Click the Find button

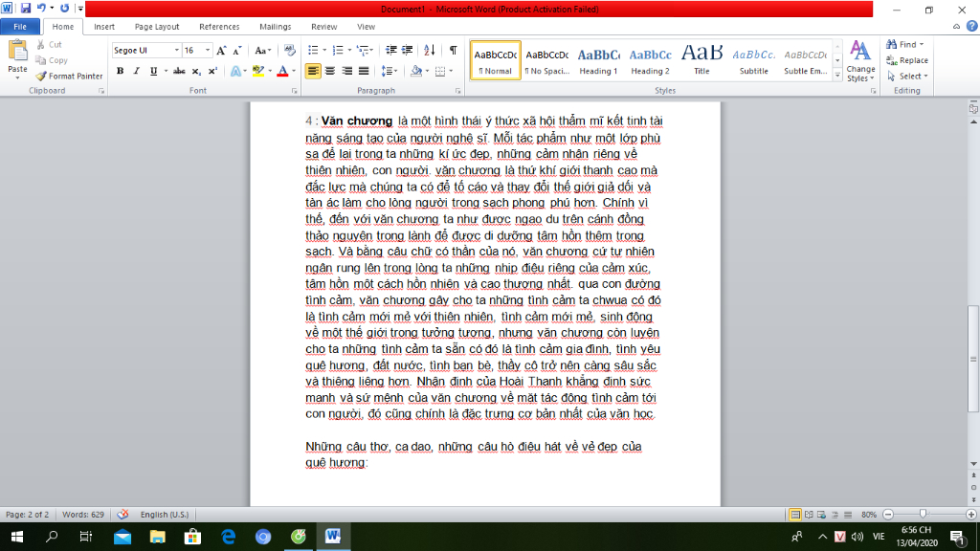pyautogui.click(x=902, y=44)
